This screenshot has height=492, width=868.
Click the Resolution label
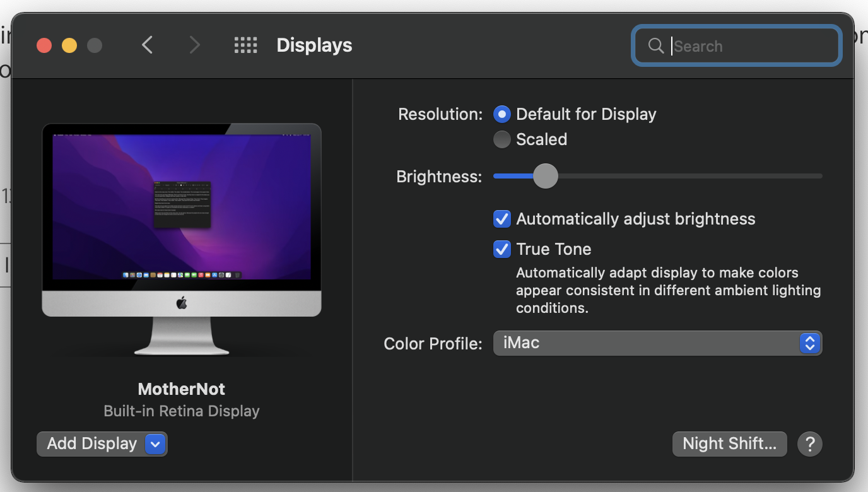click(x=440, y=114)
